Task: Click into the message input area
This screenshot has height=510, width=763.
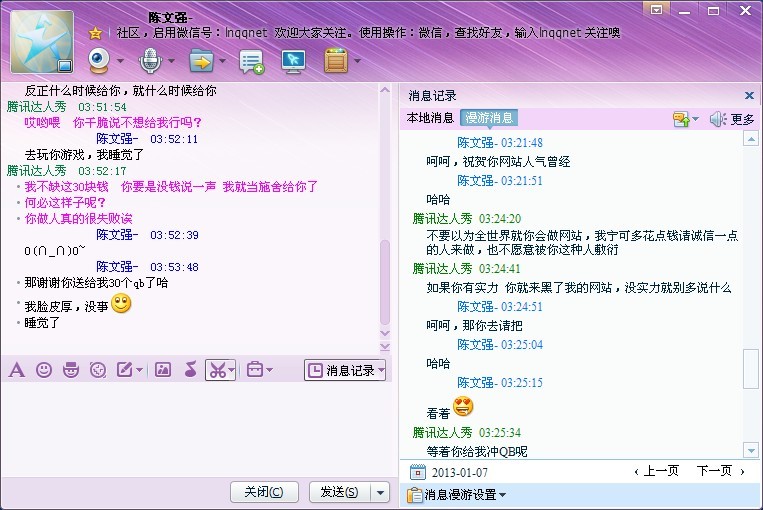Action: pos(199,428)
